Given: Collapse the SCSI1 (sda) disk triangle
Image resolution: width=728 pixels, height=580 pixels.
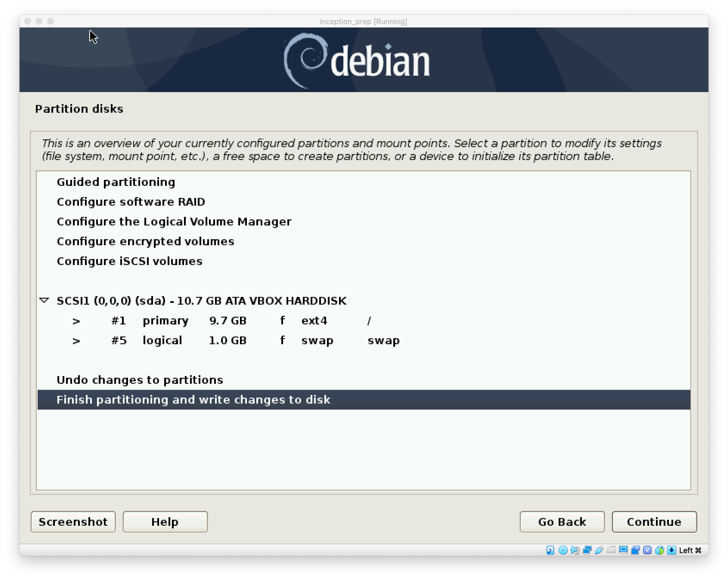Looking at the screenshot, I should (x=44, y=300).
